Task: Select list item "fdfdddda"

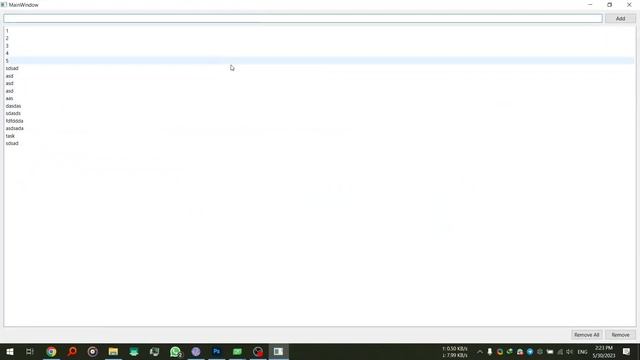Action: tap(319, 121)
